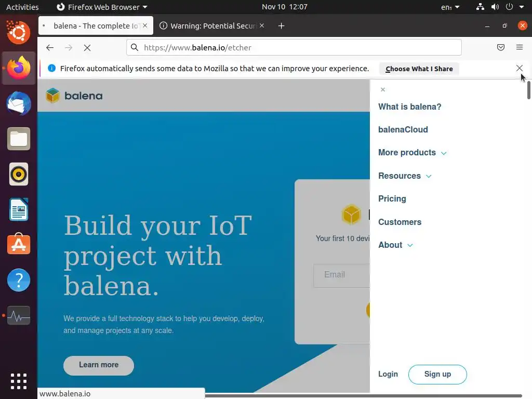Viewport: 532px width, 399px height.
Task: Click the Email input field
Action: coord(342,275)
